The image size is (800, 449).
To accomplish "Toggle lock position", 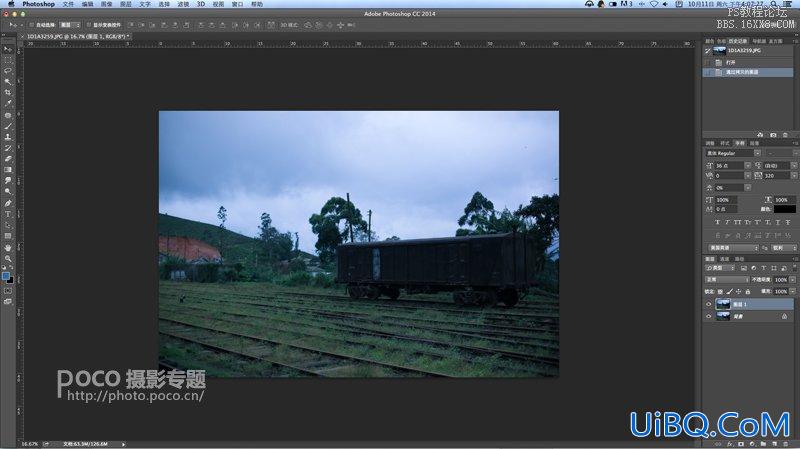I will 738,291.
